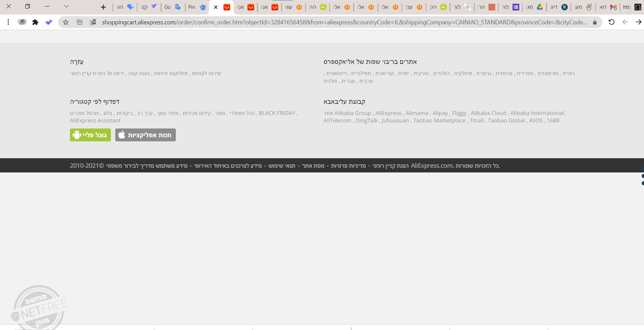This screenshot has width=644, height=330.
Task: Switch to the 'htt' tab
Action: click(633, 7)
